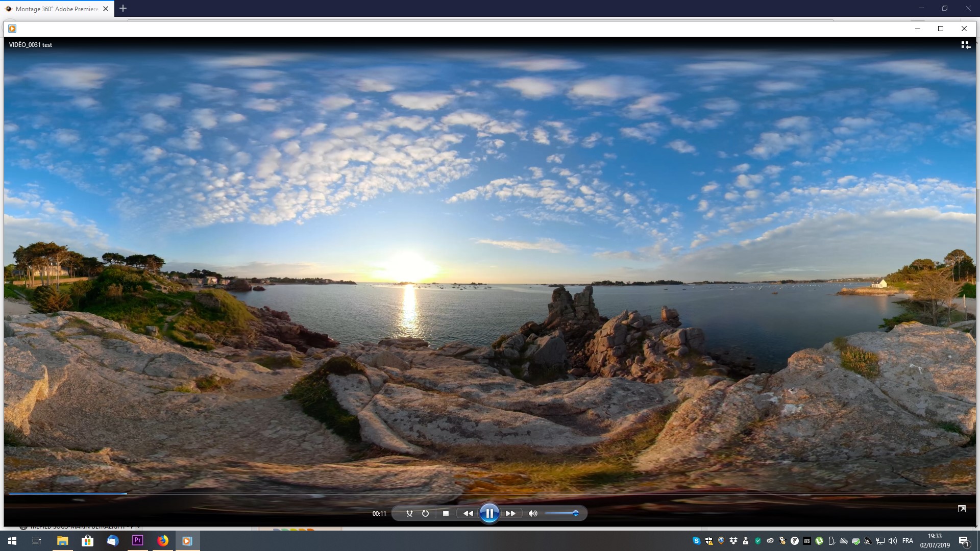Select the Montage 360° Adobe Premiere tab
Screen dimensions: 980x551
point(56,9)
